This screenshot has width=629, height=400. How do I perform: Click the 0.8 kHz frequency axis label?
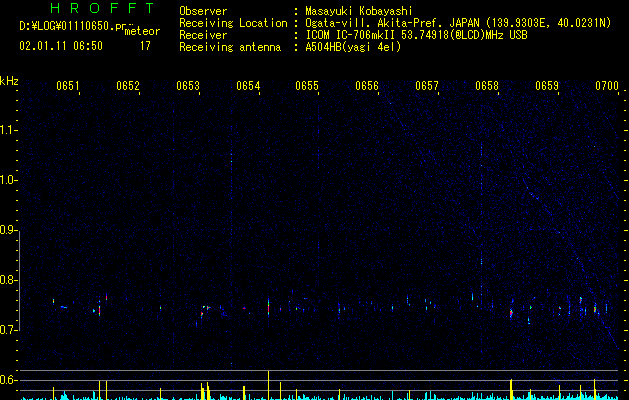[7, 280]
